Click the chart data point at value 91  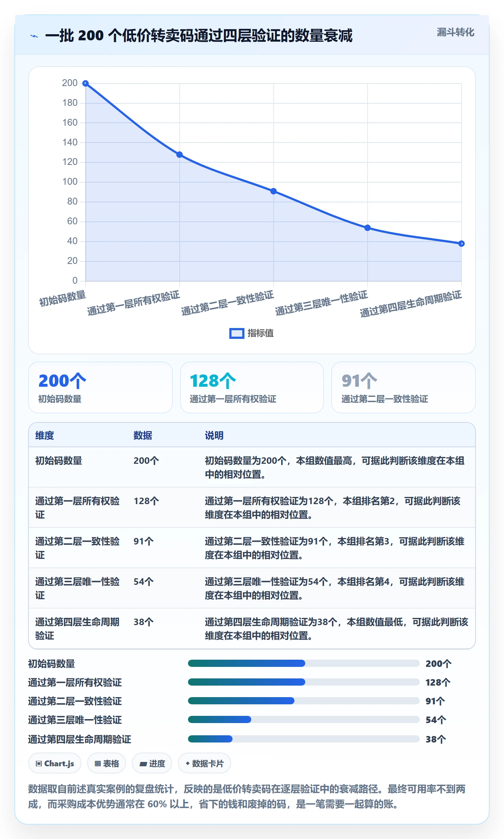point(274,191)
